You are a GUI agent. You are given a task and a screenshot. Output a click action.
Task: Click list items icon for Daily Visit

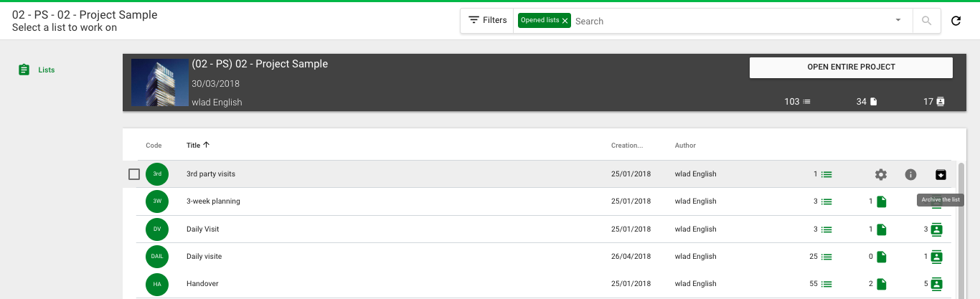[826, 229]
